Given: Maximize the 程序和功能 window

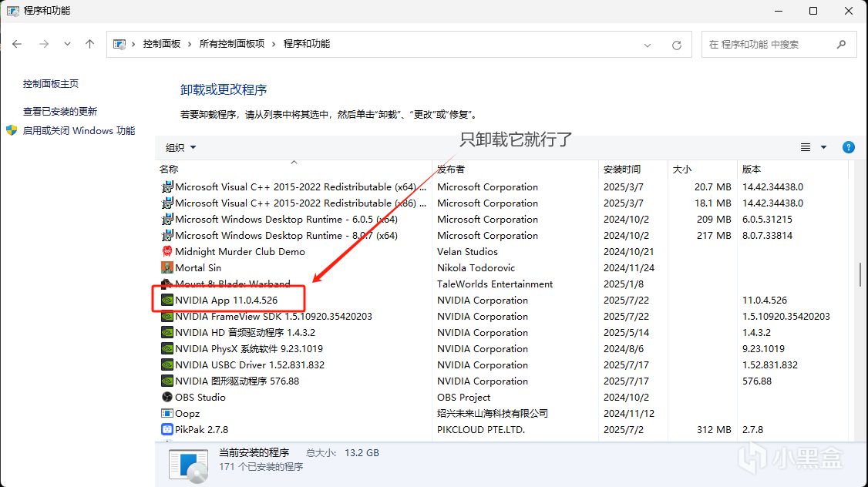Looking at the screenshot, I should 813,11.
